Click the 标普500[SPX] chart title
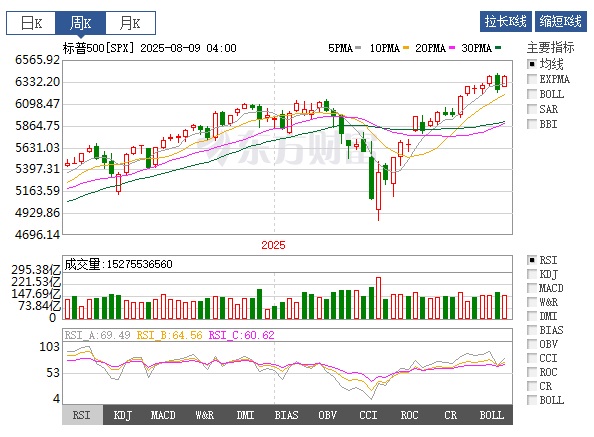The image size is (594, 437). click(x=98, y=48)
